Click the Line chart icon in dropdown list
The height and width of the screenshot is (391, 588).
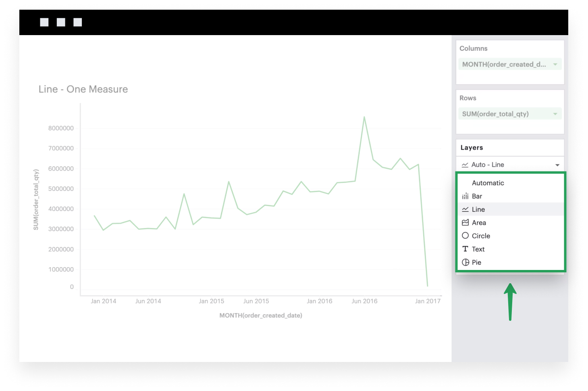click(x=465, y=209)
